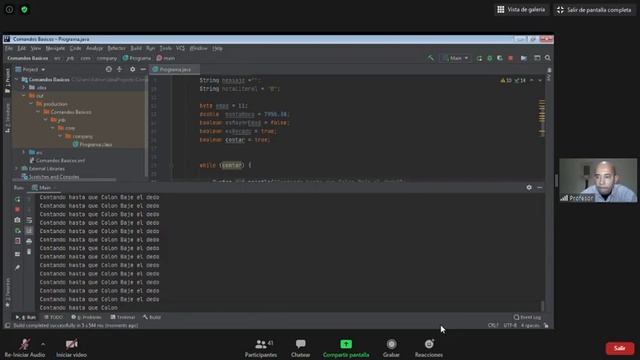This screenshot has width=640, height=360.
Task: Open Project Structure from the toolbar icon
Action: [x=524, y=58]
